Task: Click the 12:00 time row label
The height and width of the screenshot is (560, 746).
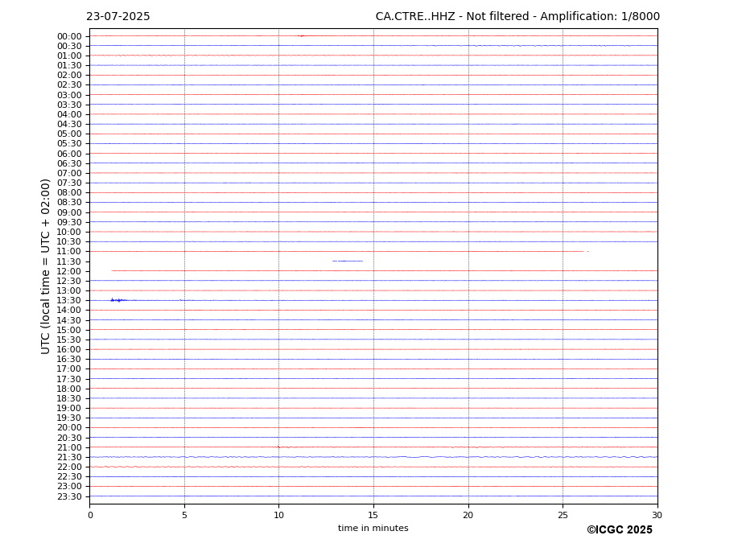Action: click(69, 271)
